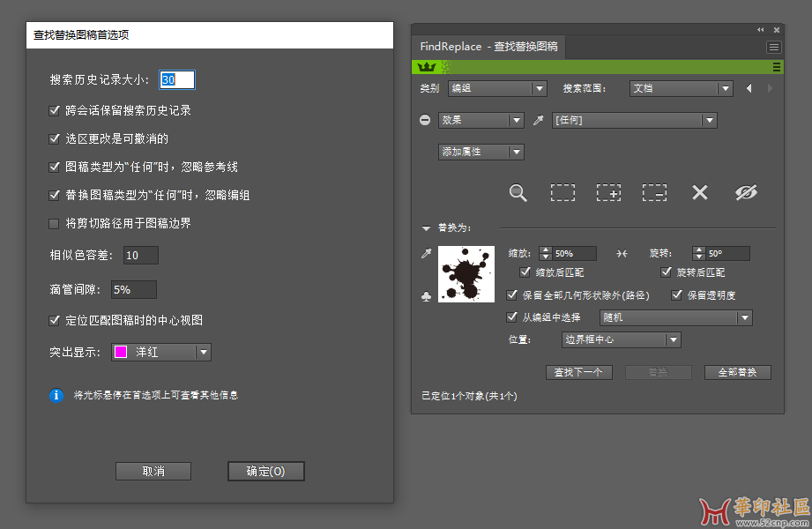812x529 pixels.
Task: Open the [任何] value dropdown
Action: tap(635, 120)
